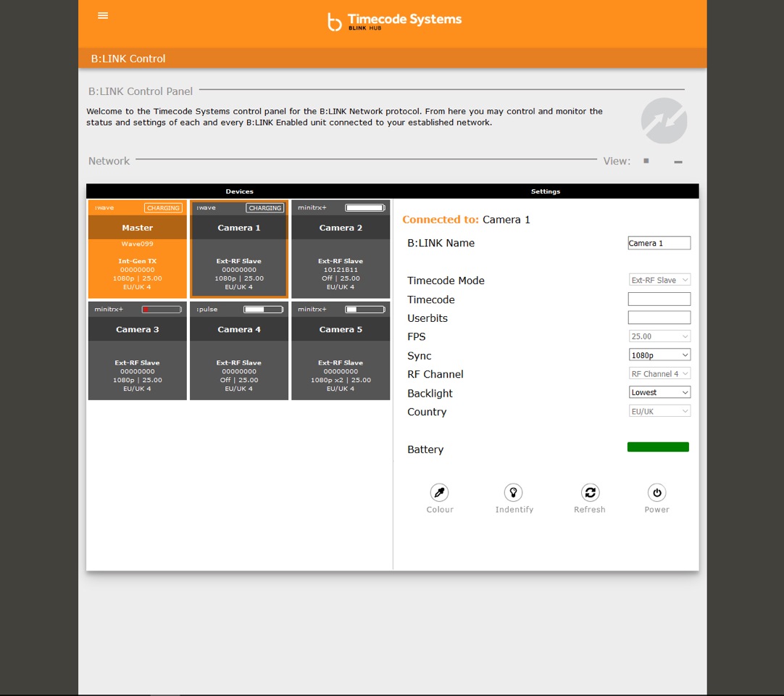This screenshot has width=784, height=696.
Task: Click the Userbits input field
Action: click(x=659, y=318)
